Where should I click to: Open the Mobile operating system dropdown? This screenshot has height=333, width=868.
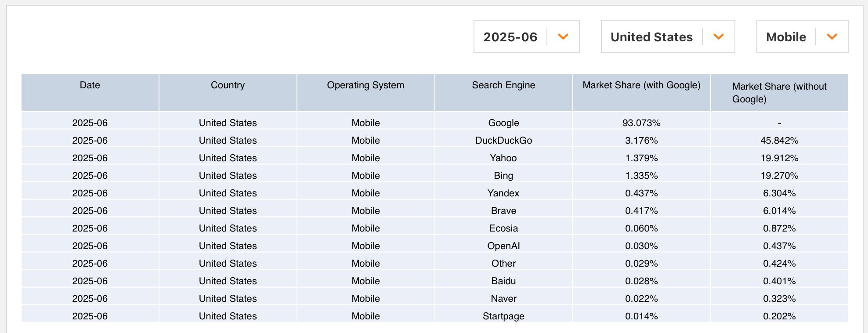coord(802,36)
